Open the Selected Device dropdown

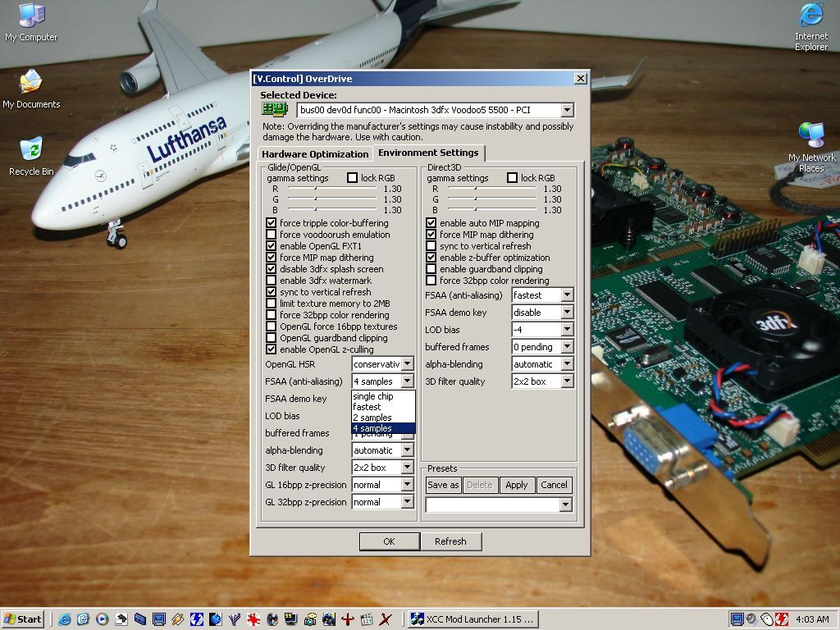coord(568,110)
